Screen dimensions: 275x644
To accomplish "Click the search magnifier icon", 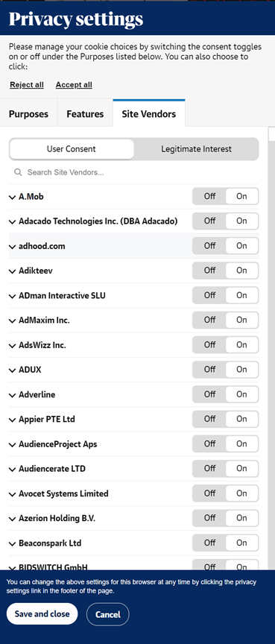I will (18, 172).
